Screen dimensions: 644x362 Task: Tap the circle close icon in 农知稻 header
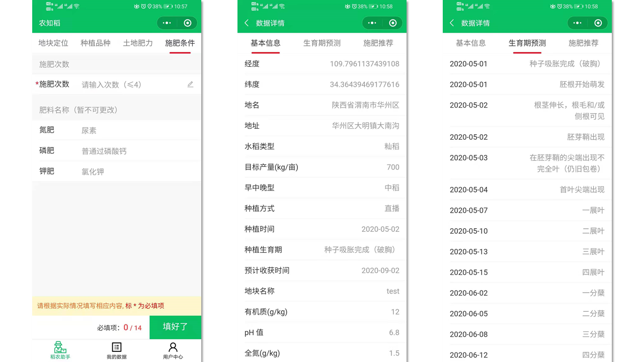point(188,23)
